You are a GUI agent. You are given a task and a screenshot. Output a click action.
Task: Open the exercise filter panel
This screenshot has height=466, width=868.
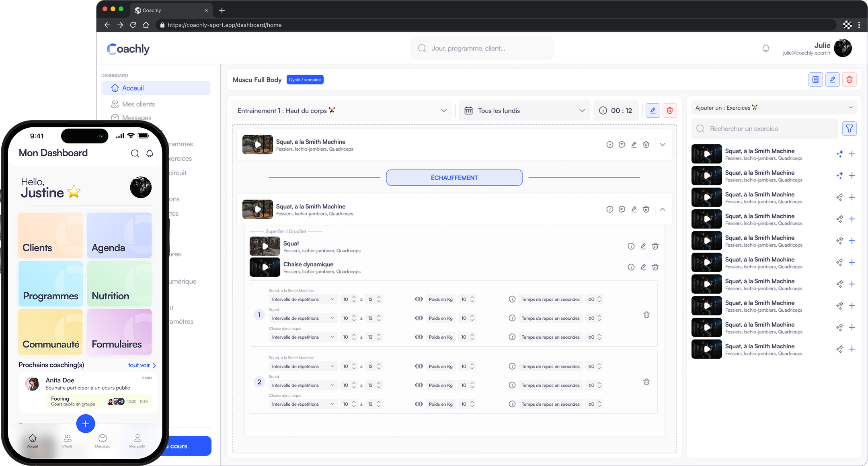(850, 129)
